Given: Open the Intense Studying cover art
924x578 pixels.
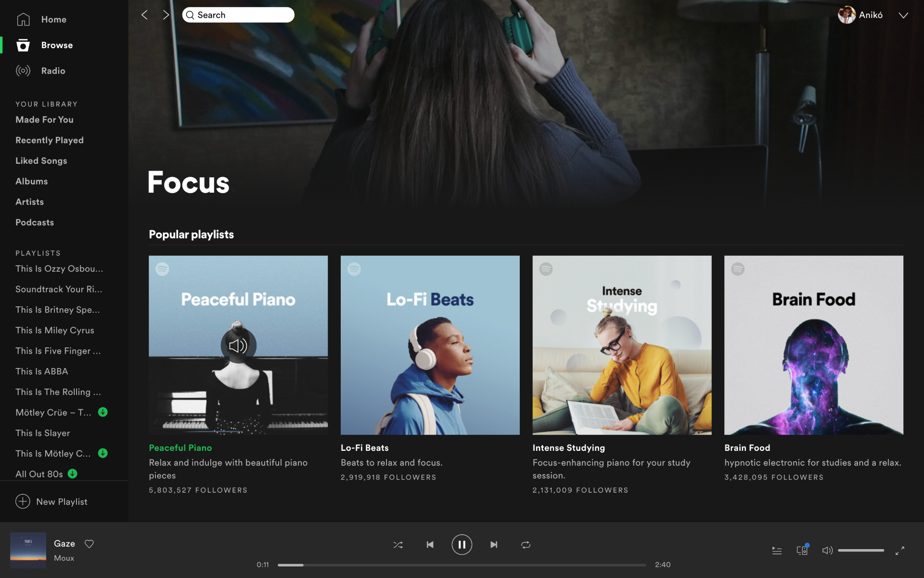Looking at the screenshot, I should pyautogui.click(x=622, y=345).
